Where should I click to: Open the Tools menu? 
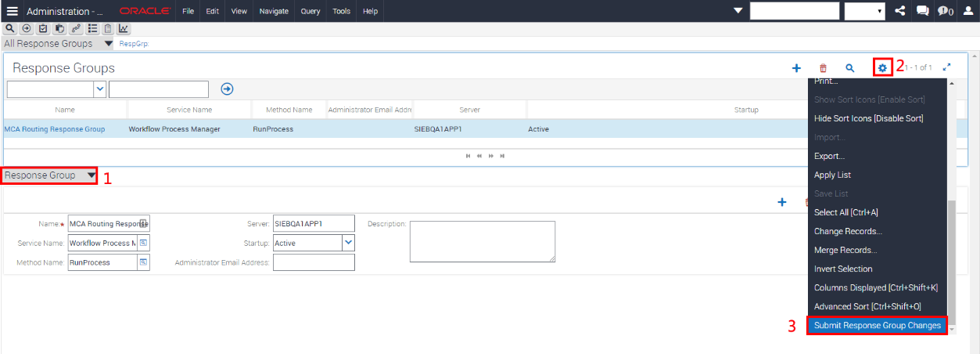342,11
